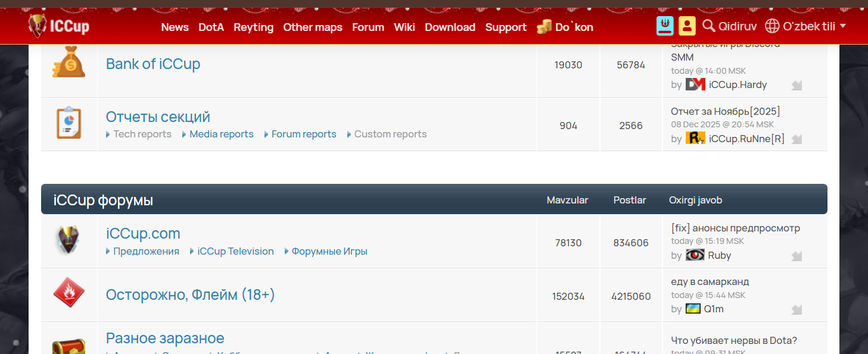Image resolution: width=868 pixels, height=354 pixels.
Task: Click the iCCup.com forum mask icon
Action: tap(69, 240)
